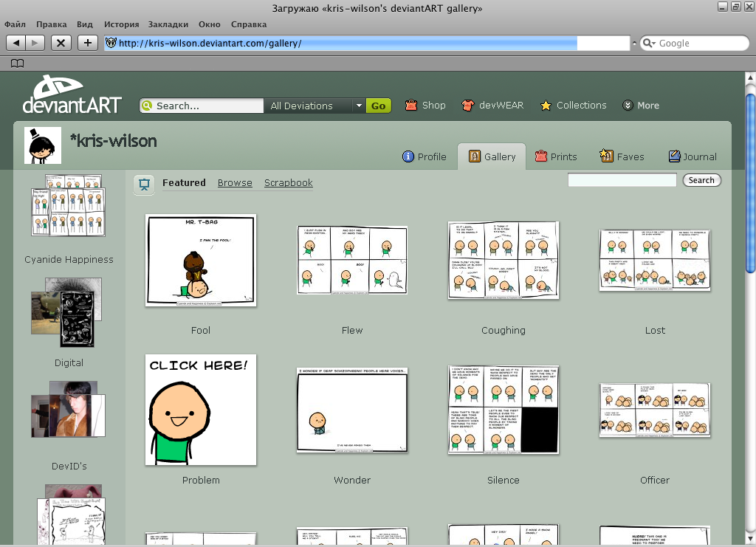Stop page loading with the X button
The width and height of the screenshot is (756, 547).
point(61,43)
